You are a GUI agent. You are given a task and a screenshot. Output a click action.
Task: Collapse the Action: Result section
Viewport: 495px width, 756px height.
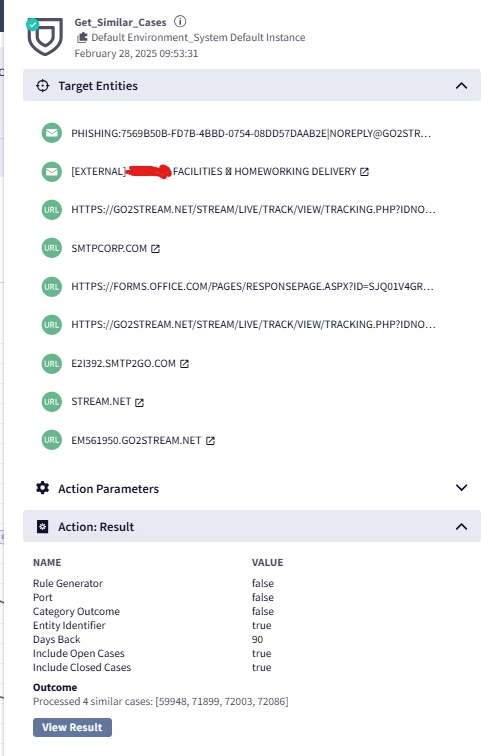[461, 526]
